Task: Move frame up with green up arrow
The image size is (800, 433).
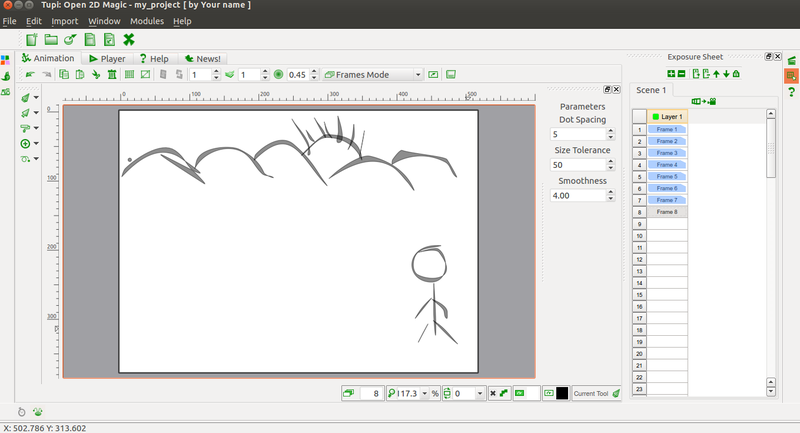Action: pyautogui.click(x=716, y=74)
